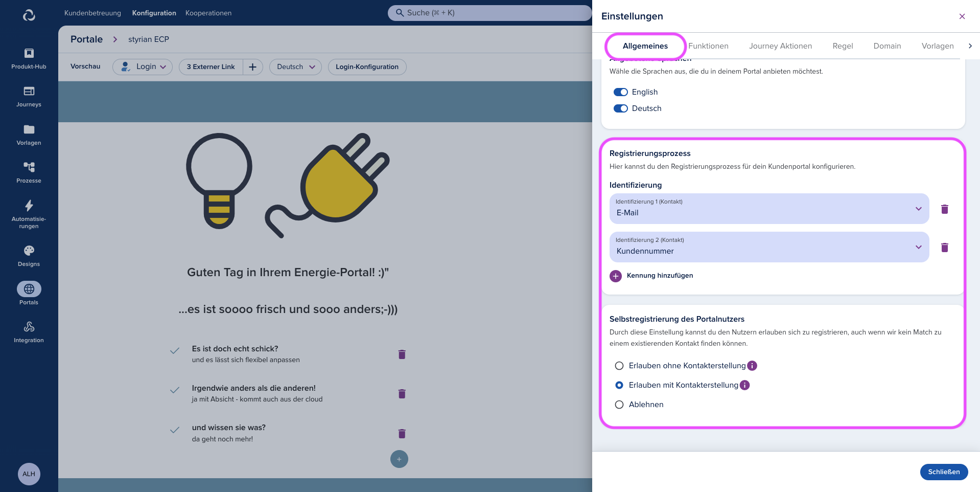Image resolution: width=980 pixels, height=492 pixels.
Task: Toggle the English language switch
Action: (621, 92)
